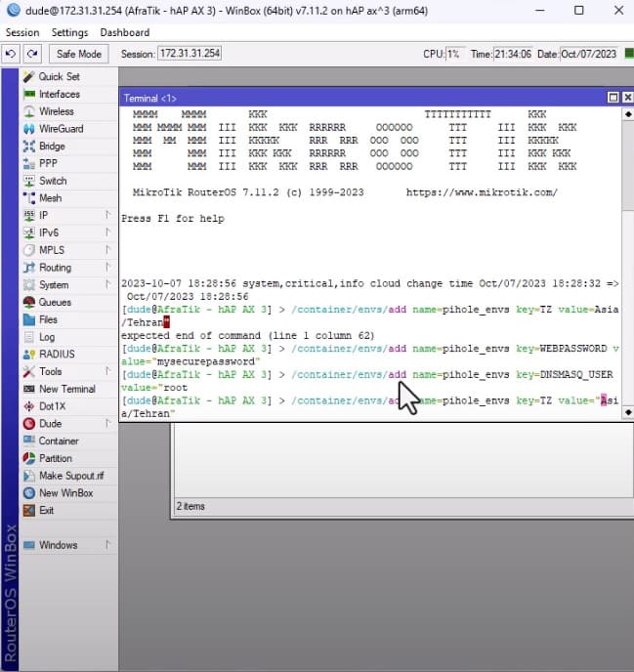This screenshot has width=634, height=672.
Task: Click the '2 items' status text
Action: point(190,506)
